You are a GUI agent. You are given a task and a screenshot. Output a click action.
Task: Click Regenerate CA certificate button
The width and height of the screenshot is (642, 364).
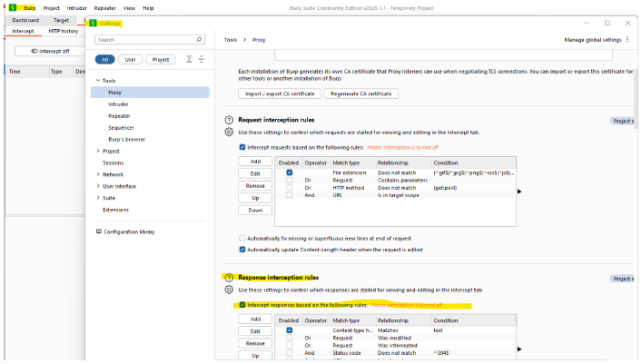point(361,93)
